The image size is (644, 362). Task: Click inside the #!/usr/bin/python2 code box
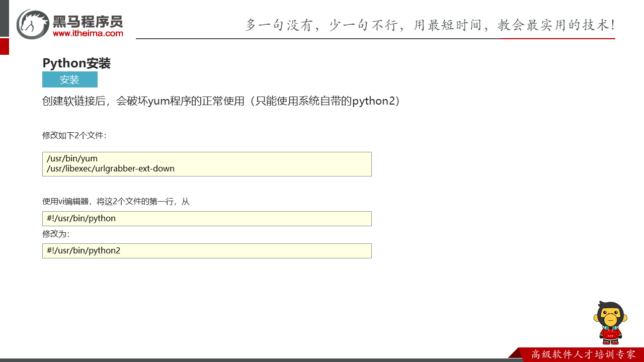[207, 251]
